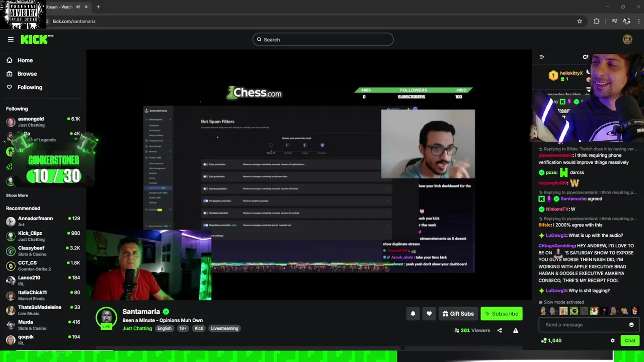Open the browser three-dot menu
This screenshot has width=644, height=362.
click(x=639, y=21)
